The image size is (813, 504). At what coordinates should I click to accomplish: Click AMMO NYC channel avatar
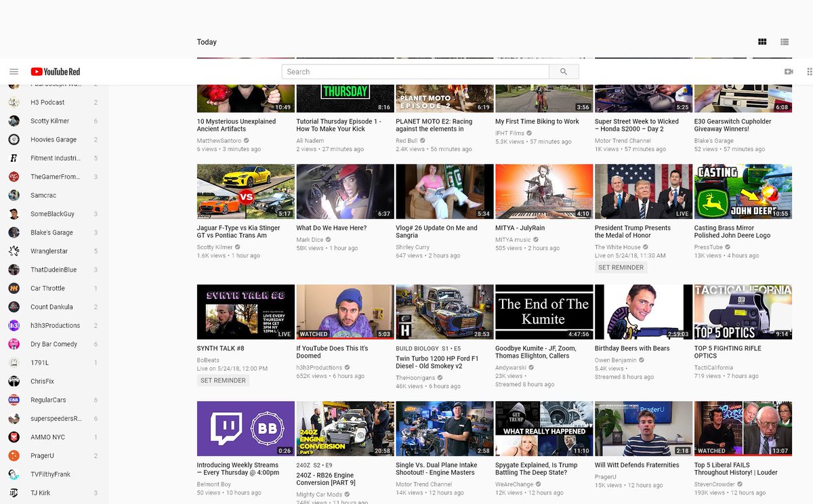[14, 438]
